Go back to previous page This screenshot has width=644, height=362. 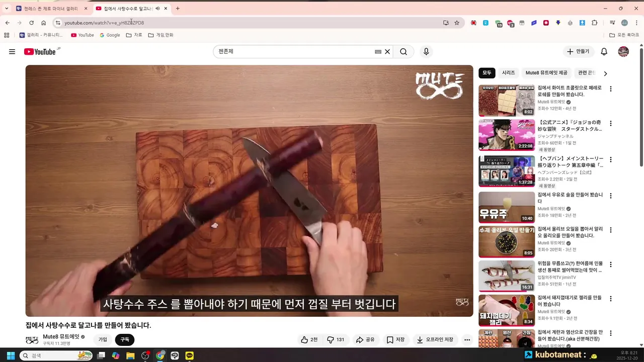(x=7, y=23)
